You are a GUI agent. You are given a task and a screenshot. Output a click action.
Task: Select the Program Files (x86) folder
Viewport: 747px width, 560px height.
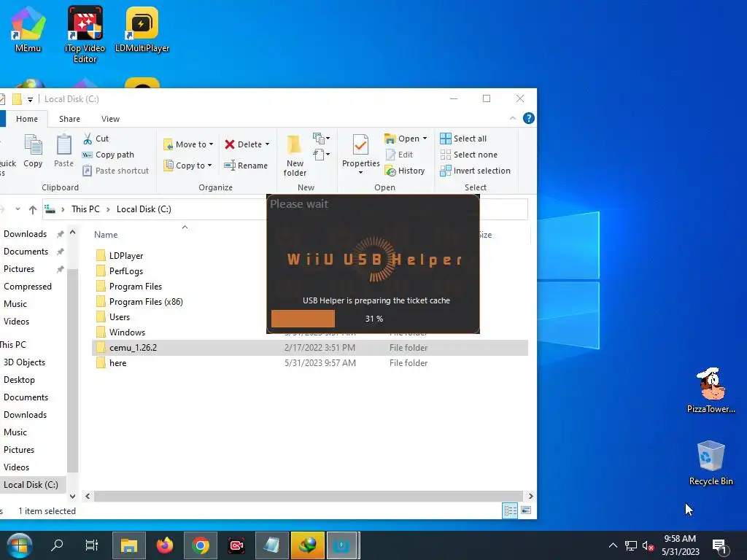click(x=146, y=301)
